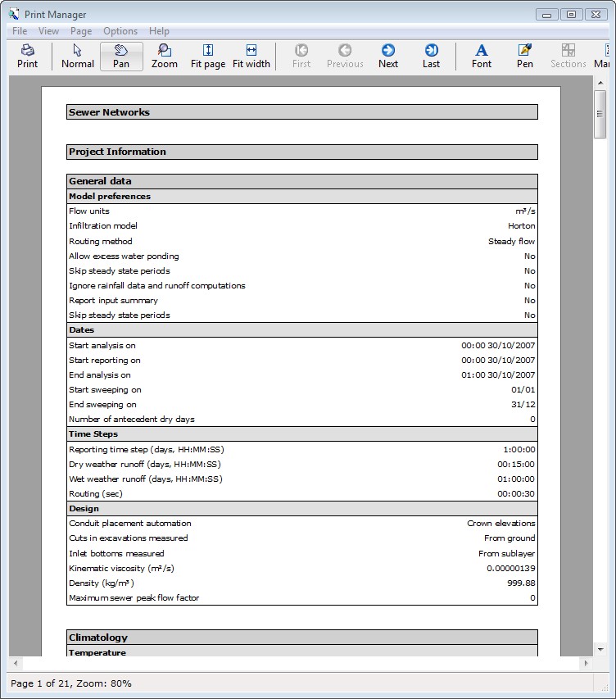This screenshot has height=699, width=616.
Task: Jump to the Last page
Action: 432,56
